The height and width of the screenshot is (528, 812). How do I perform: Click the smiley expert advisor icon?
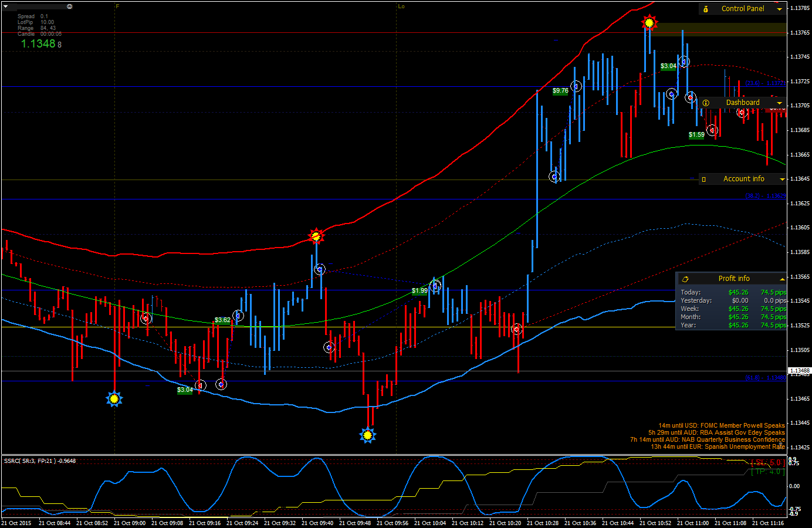click(70, 6)
